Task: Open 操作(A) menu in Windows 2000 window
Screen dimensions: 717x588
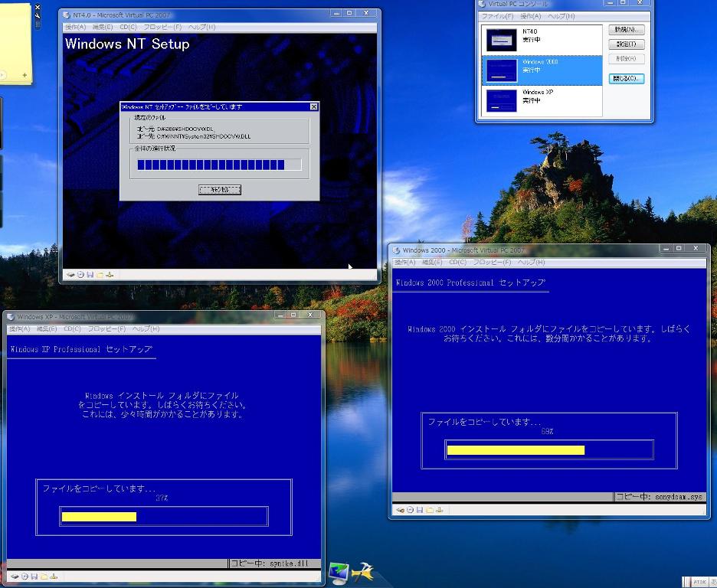Action: tap(405, 263)
